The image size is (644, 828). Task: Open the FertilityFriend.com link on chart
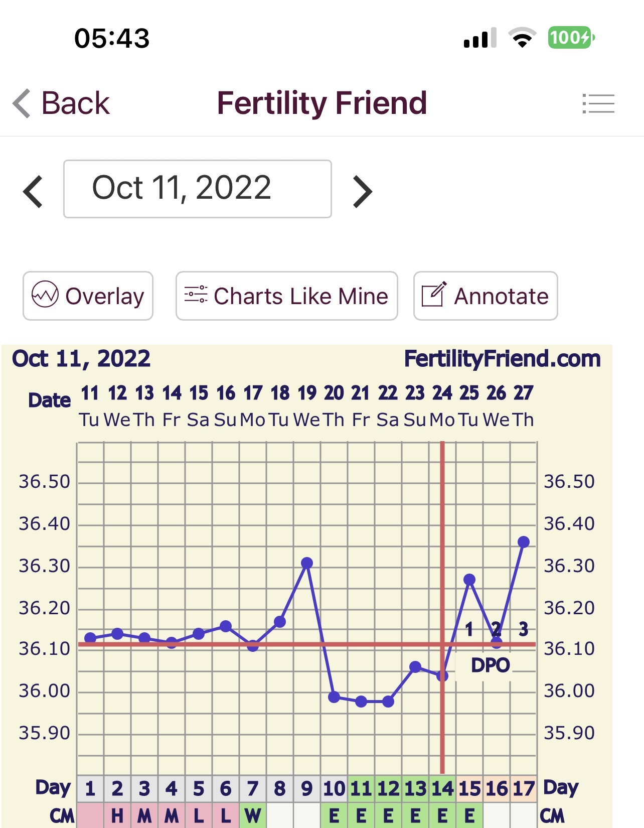tap(502, 359)
